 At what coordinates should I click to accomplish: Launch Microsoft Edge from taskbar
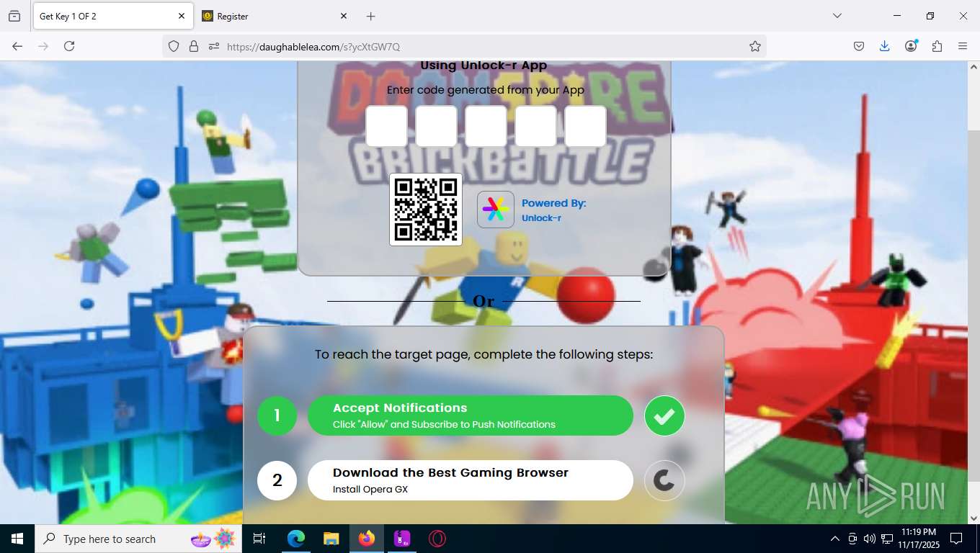(296, 539)
